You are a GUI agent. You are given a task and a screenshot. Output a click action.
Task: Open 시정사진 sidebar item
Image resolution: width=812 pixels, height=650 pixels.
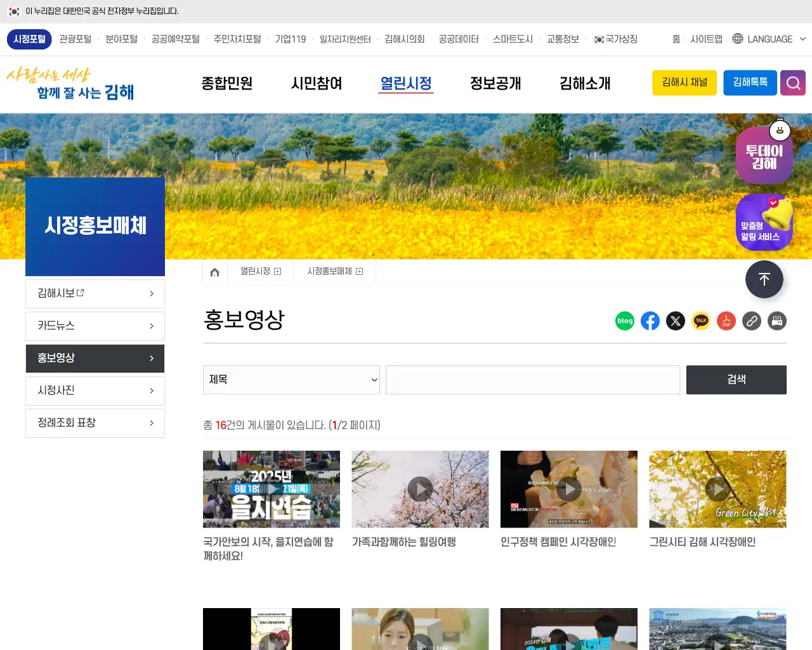[x=95, y=391]
